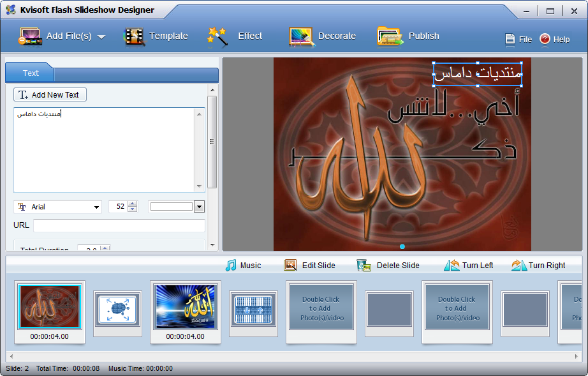The height and width of the screenshot is (376, 588).
Task: Open the text color dropdown arrow
Action: pyautogui.click(x=199, y=206)
